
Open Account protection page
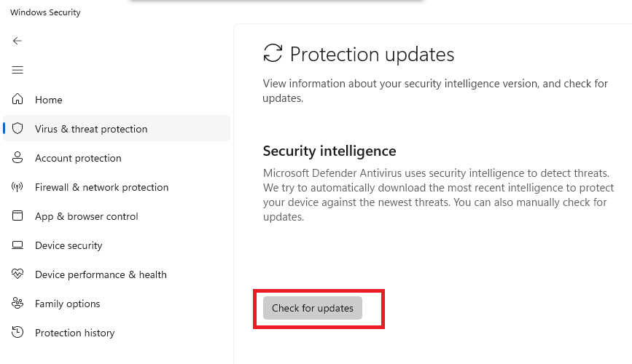pyautogui.click(x=116, y=158)
